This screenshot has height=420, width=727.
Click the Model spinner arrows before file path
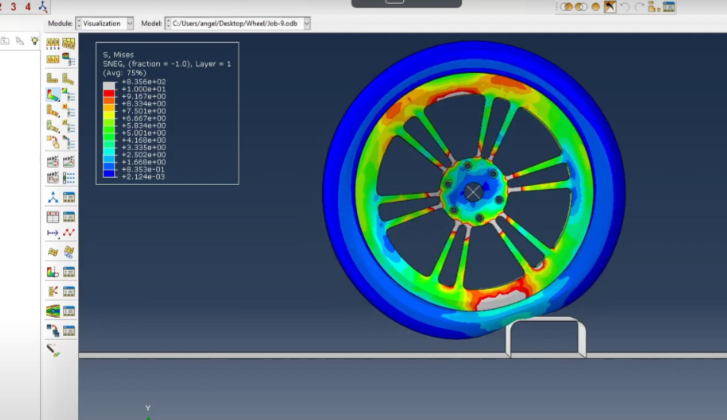tap(169, 23)
